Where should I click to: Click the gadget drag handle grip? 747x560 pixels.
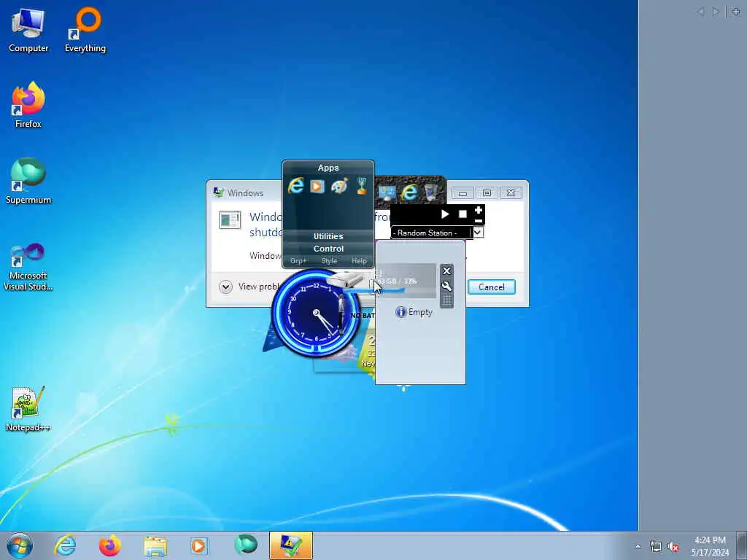pyautogui.click(x=446, y=300)
